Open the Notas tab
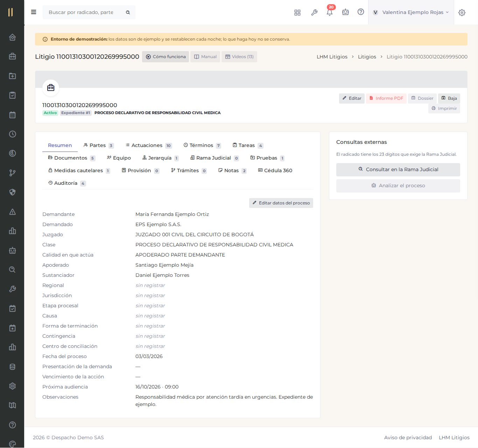This screenshot has width=478, height=448. tap(232, 170)
